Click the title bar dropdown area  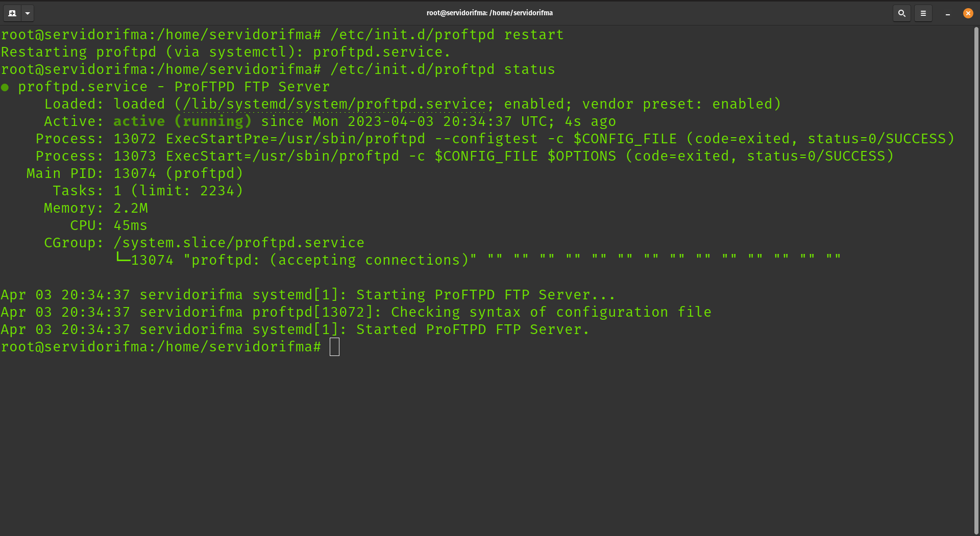pos(489,13)
